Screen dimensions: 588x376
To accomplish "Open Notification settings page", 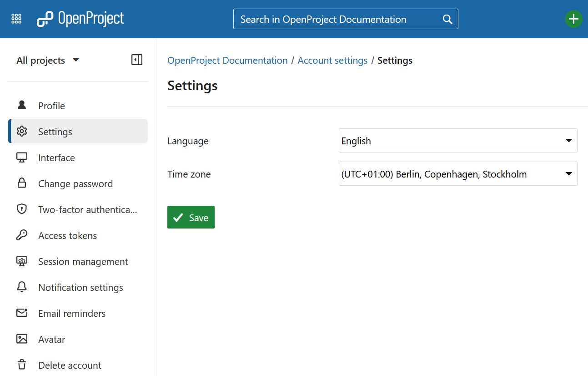I will point(78,287).
